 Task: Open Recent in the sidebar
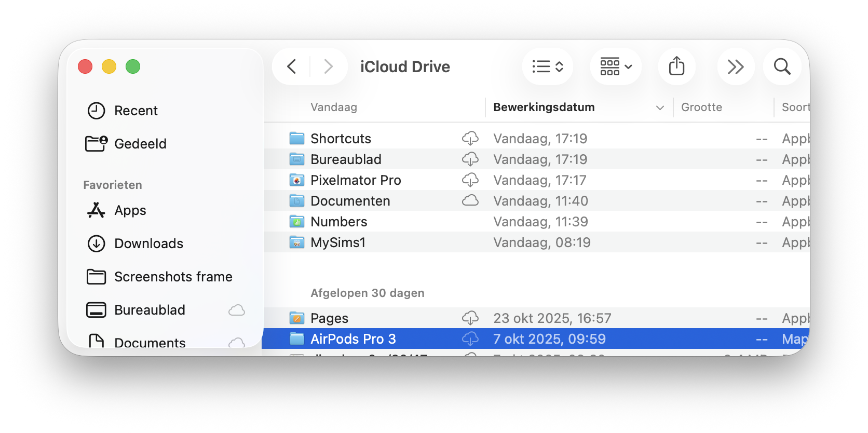(135, 111)
